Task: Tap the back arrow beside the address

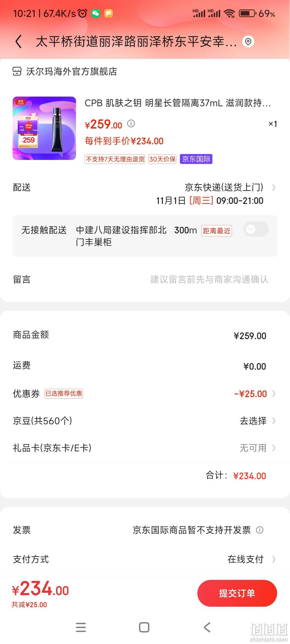Action: click(19, 42)
